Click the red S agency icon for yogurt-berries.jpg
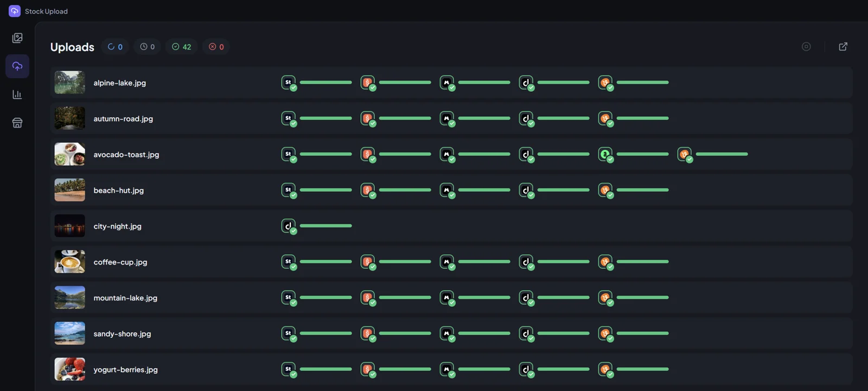 368,369
